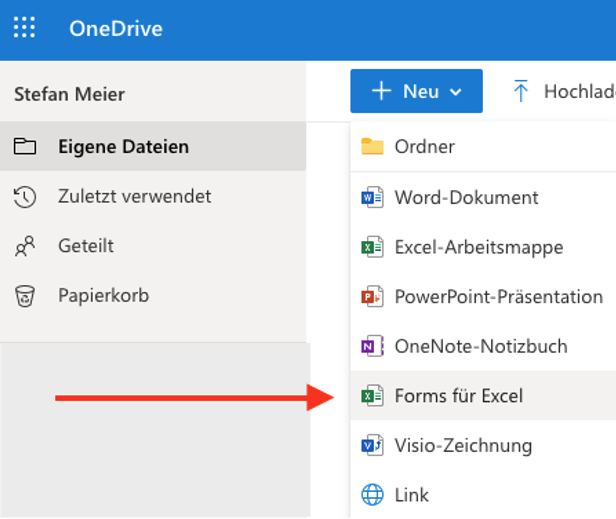Click the OneDrive title in header

(x=115, y=28)
